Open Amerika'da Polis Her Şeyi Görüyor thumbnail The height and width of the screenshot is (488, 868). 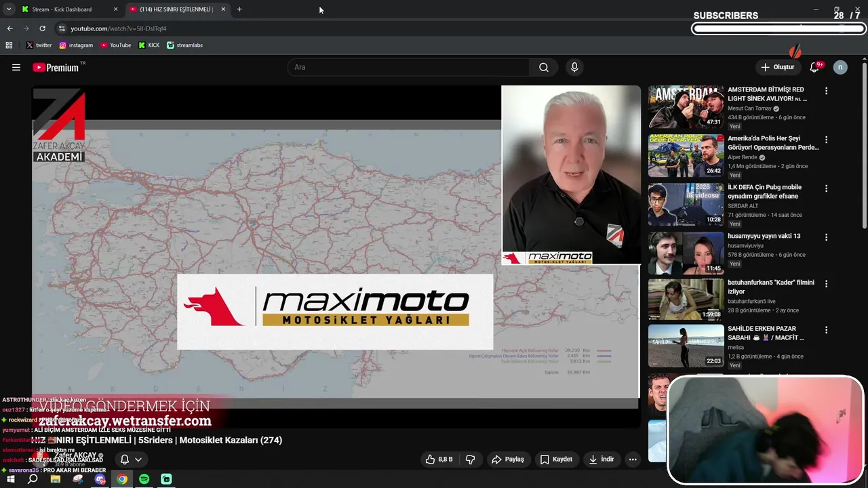(686, 155)
